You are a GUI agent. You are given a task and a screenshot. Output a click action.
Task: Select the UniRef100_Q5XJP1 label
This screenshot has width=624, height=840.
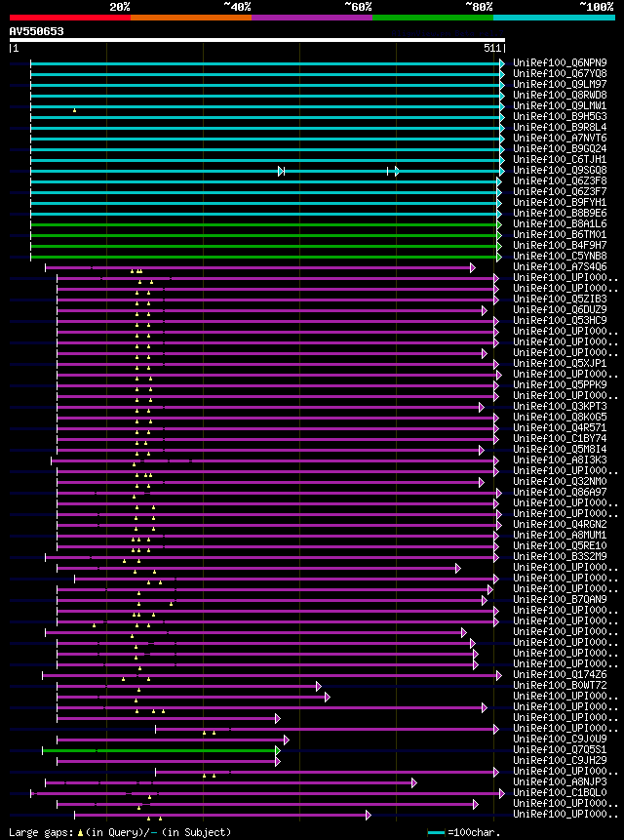(x=560, y=363)
